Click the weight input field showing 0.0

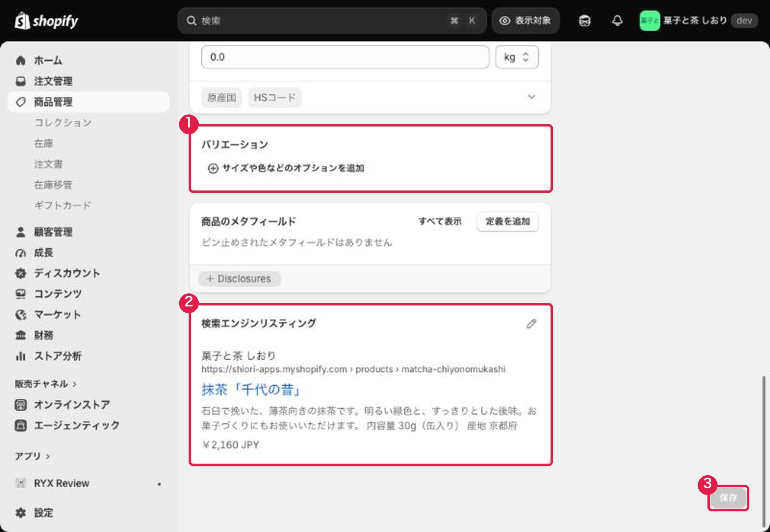[x=345, y=57]
